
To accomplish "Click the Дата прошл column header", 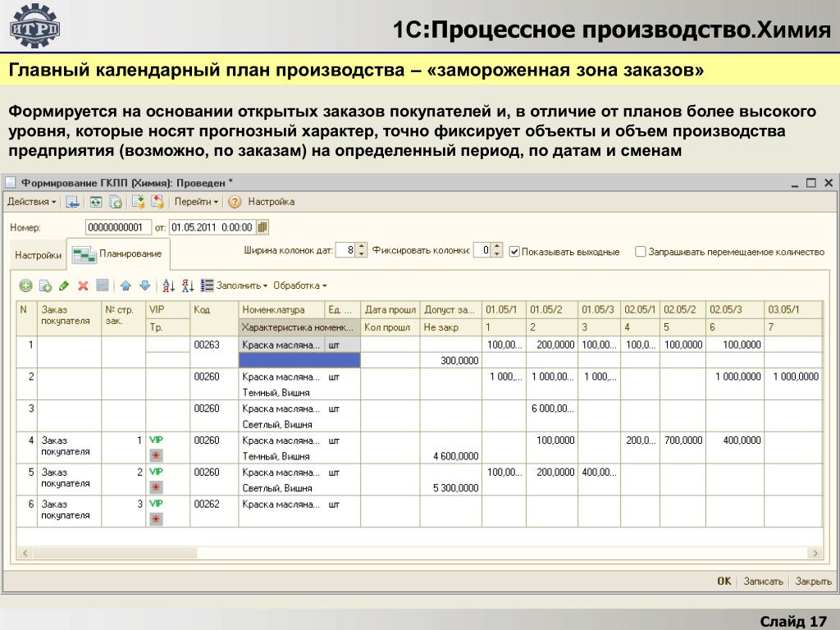I will tap(390, 309).
